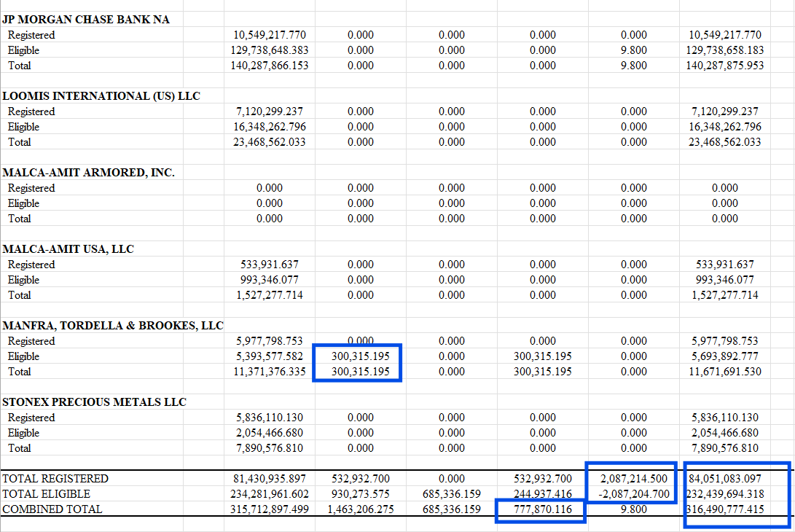Click the TOTAL REGISTERED row label
The height and width of the screenshot is (532, 795).
pyautogui.click(x=55, y=479)
